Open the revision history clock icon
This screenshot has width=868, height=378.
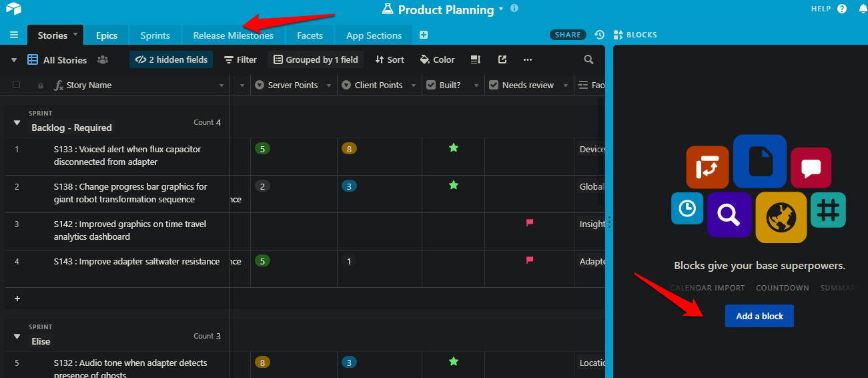(600, 35)
